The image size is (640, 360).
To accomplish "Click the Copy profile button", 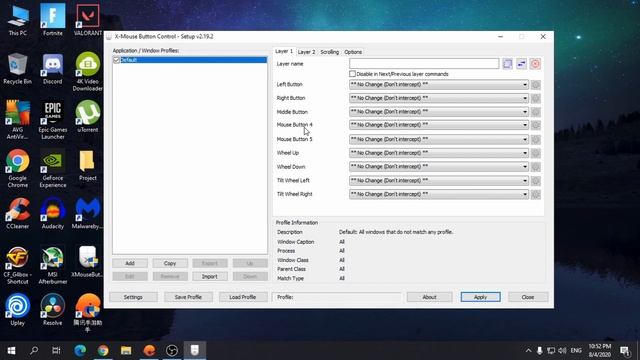I will (x=170, y=263).
